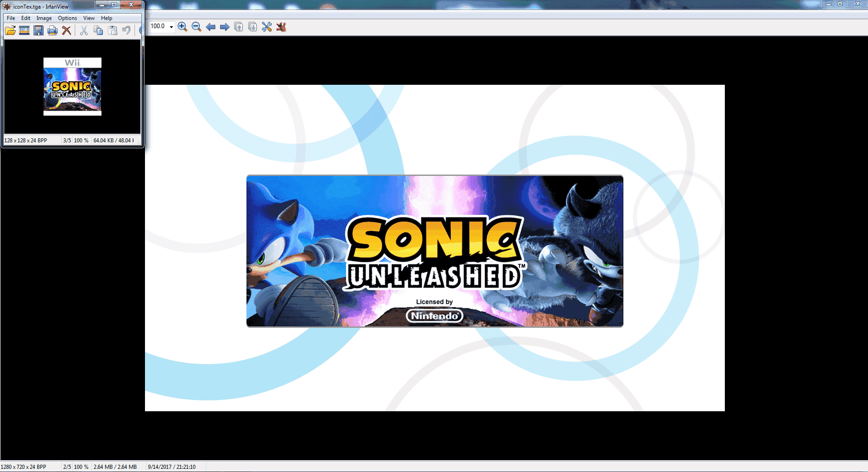Click the IrfanView icon in the iconTex.tga title bar
868x472 pixels.
tap(7, 6)
